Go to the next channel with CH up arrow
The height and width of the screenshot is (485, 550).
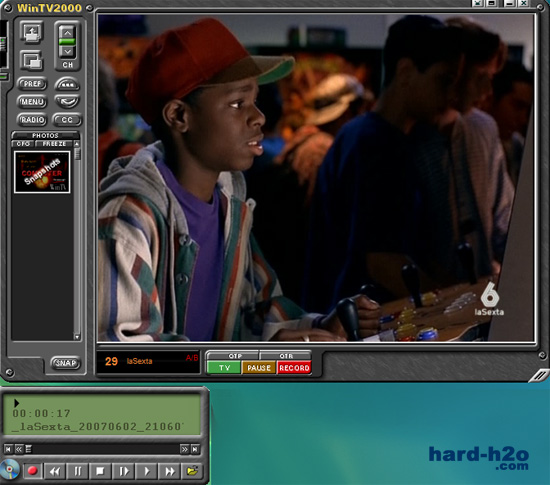point(67,33)
